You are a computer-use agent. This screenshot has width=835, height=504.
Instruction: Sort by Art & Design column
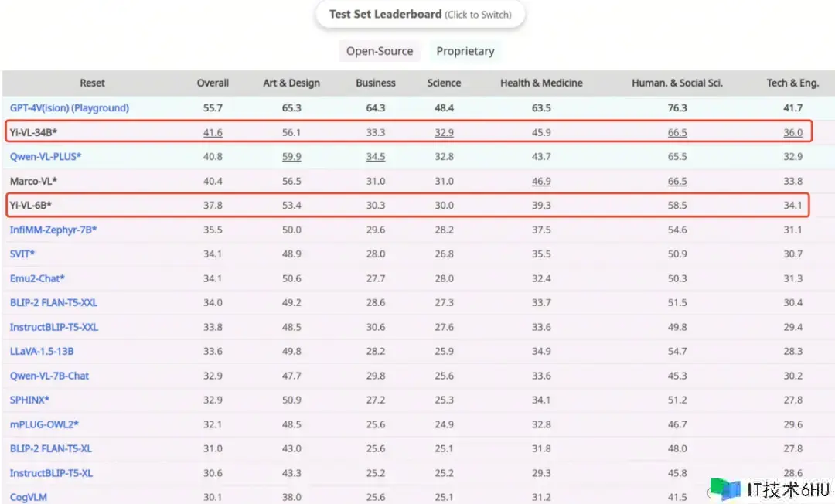point(291,83)
